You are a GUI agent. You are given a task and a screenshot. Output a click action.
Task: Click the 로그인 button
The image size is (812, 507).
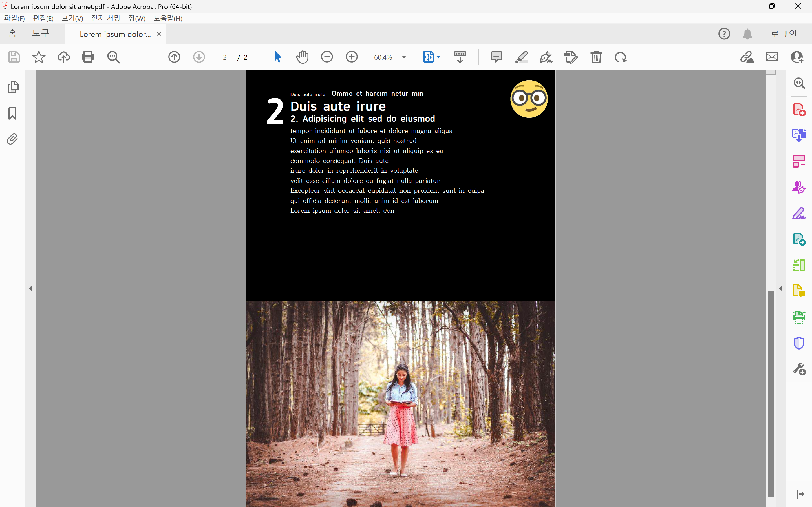(x=783, y=34)
